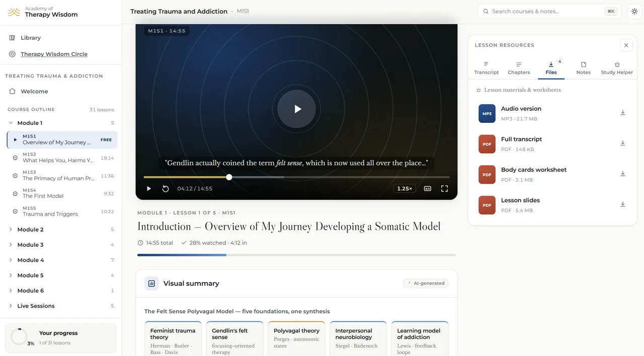Enter fullscreen video mode
The height and width of the screenshot is (356, 644).
click(445, 189)
